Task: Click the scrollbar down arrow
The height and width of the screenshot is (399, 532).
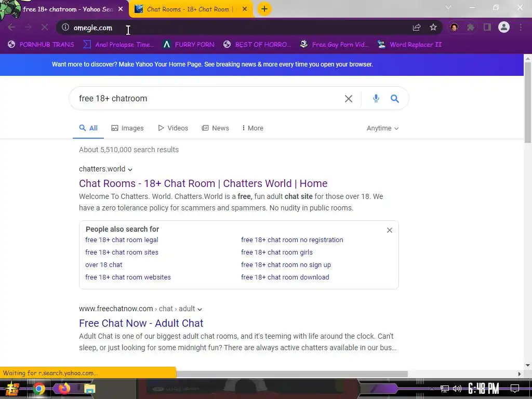Action: (528, 365)
